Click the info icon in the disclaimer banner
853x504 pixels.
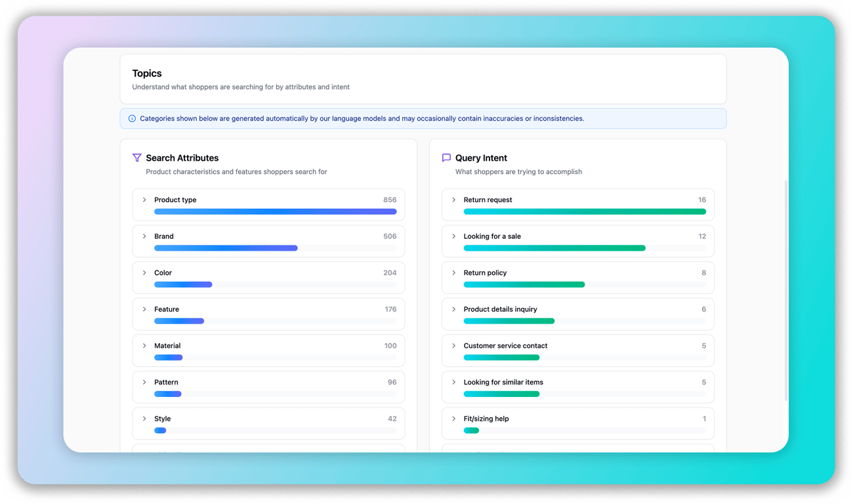click(132, 118)
